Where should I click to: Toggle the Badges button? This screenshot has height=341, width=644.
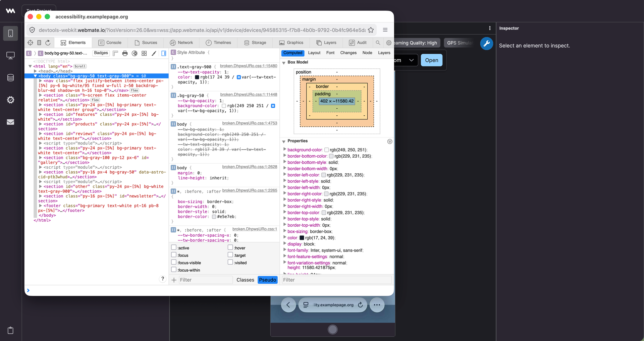click(x=101, y=53)
